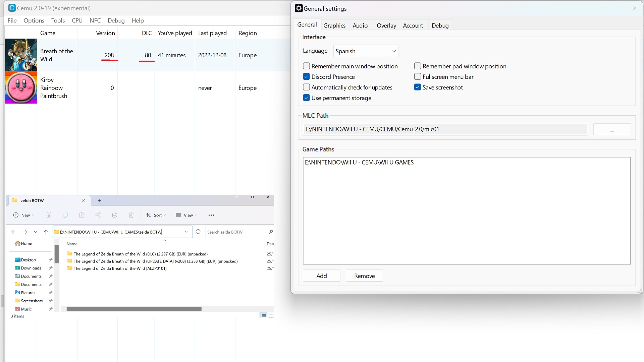Open Options menu in Cemu main window

point(34,20)
